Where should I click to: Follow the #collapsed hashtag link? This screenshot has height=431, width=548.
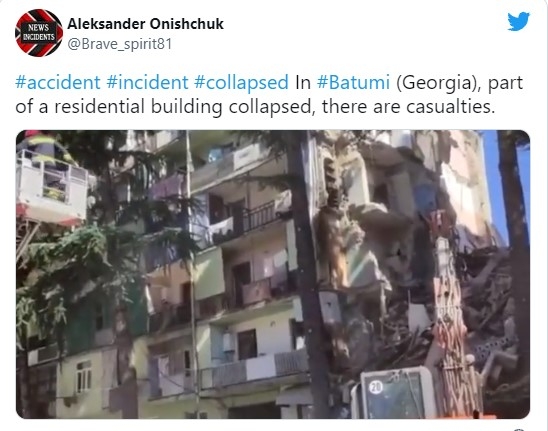coord(241,83)
